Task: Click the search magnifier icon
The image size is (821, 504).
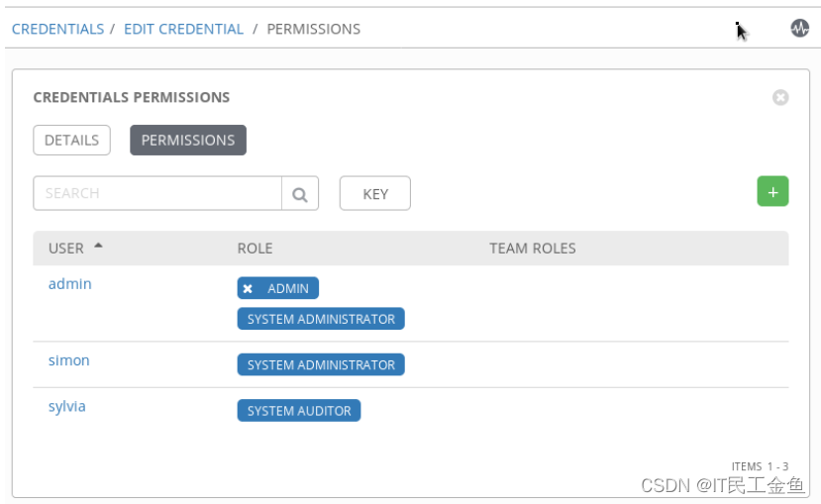Action: 300,194
